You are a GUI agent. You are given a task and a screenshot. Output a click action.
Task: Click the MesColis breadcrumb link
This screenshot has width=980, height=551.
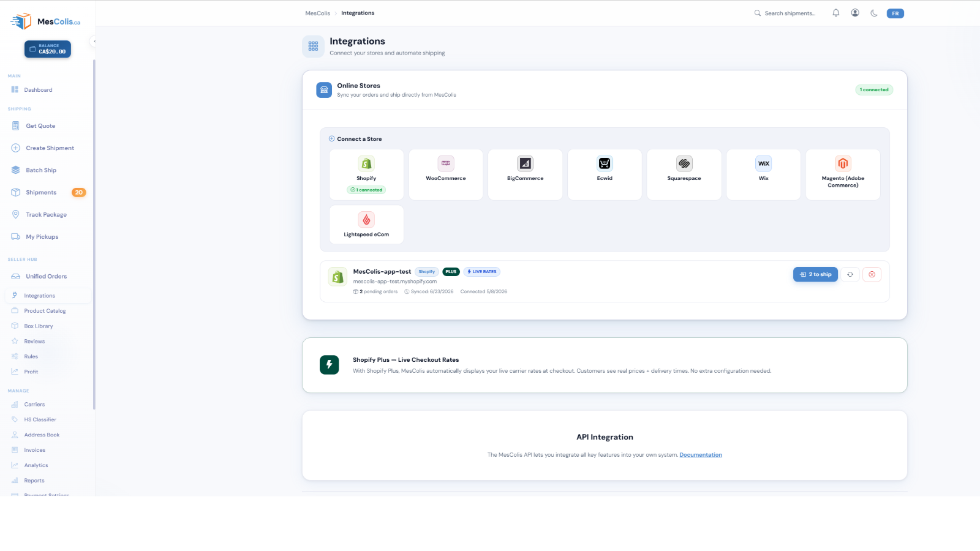[317, 13]
